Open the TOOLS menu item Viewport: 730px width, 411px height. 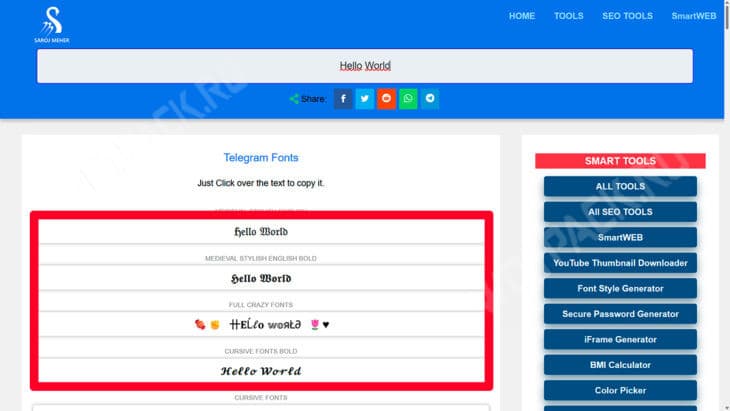coord(568,16)
